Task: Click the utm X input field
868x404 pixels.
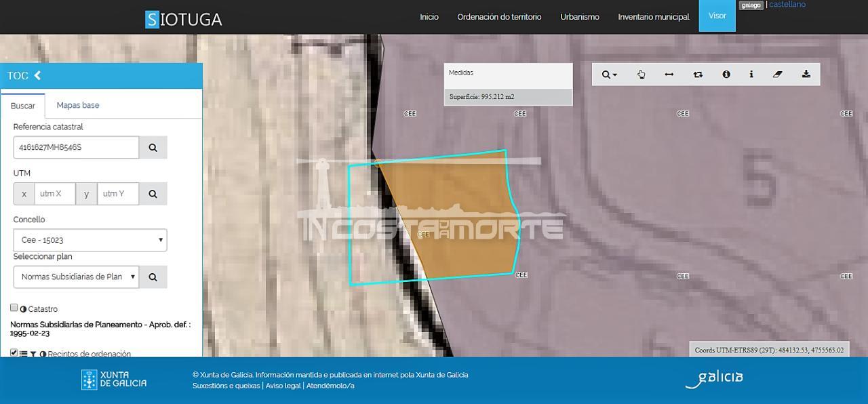Action: click(55, 194)
